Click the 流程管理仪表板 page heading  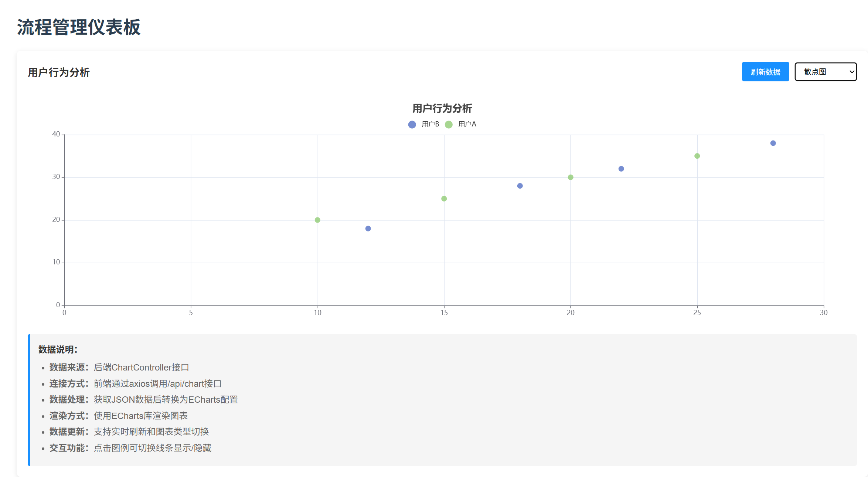(x=79, y=27)
